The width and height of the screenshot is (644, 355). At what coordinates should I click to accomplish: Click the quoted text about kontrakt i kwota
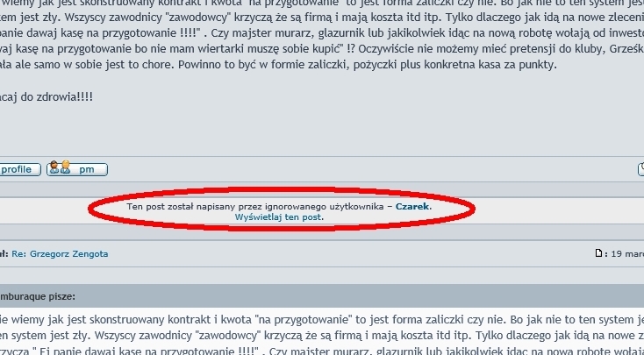[x=322, y=319]
